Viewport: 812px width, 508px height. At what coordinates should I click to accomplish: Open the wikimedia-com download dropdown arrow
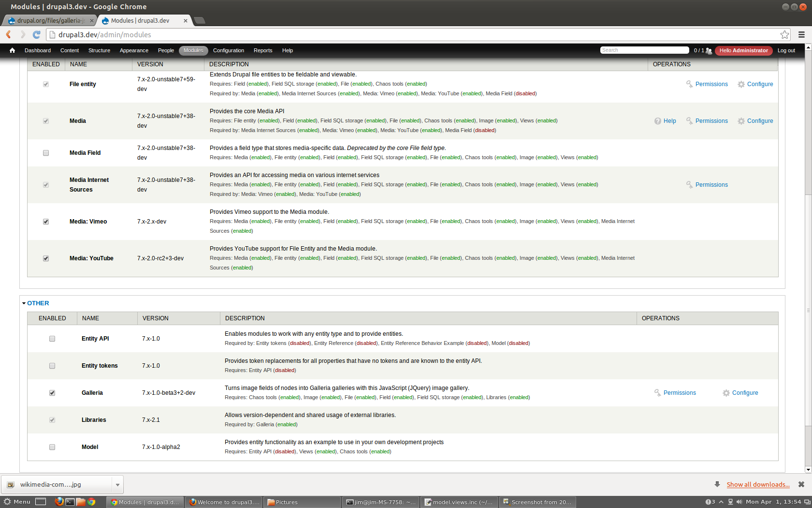117,485
